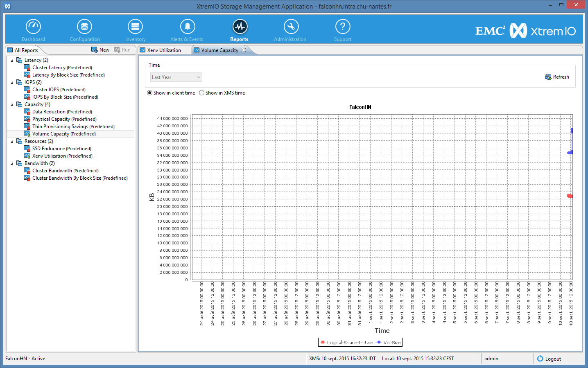The height and width of the screenshot is (368, 588).
Task: Open the Configuration database icon
Action: [84, 27]
